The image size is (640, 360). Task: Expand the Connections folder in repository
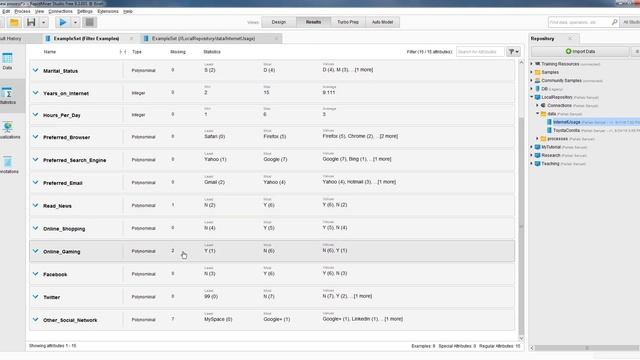(x=538, y=105)
